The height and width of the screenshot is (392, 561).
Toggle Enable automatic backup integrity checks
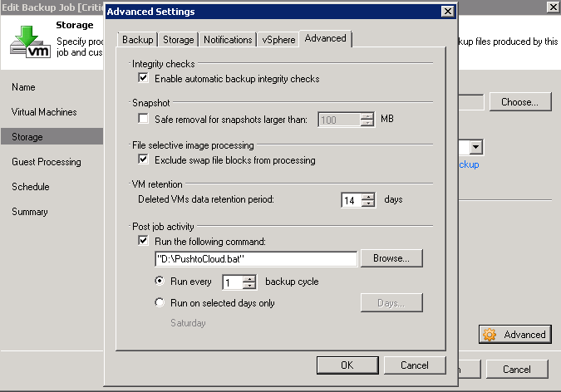coord(145,79)
